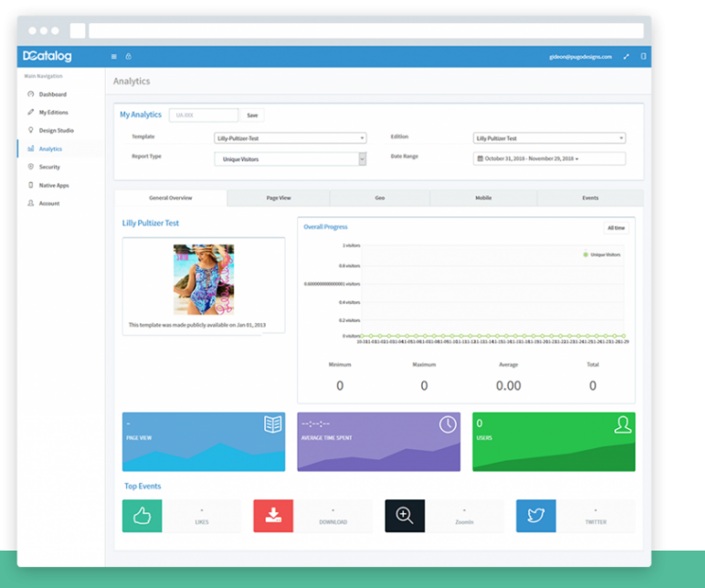Click the user icon on Users card

pyautogui.click(x=623, y=425)
